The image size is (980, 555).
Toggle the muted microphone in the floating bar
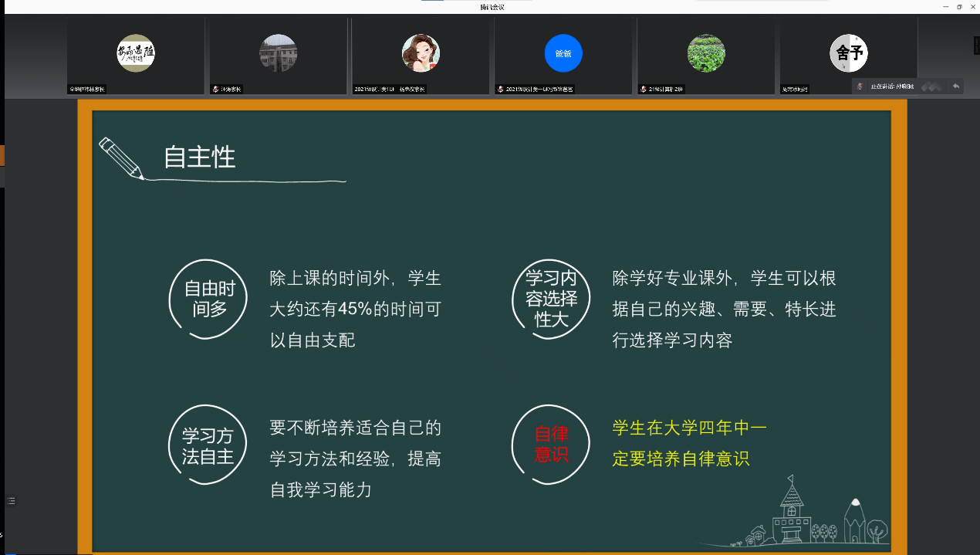860,86
